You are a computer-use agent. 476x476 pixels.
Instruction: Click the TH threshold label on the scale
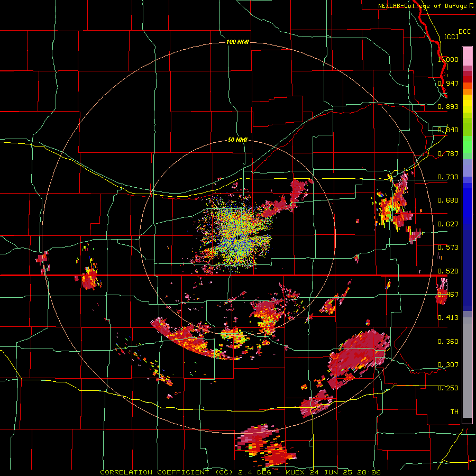pyautogui.click(x=454, y=411)
